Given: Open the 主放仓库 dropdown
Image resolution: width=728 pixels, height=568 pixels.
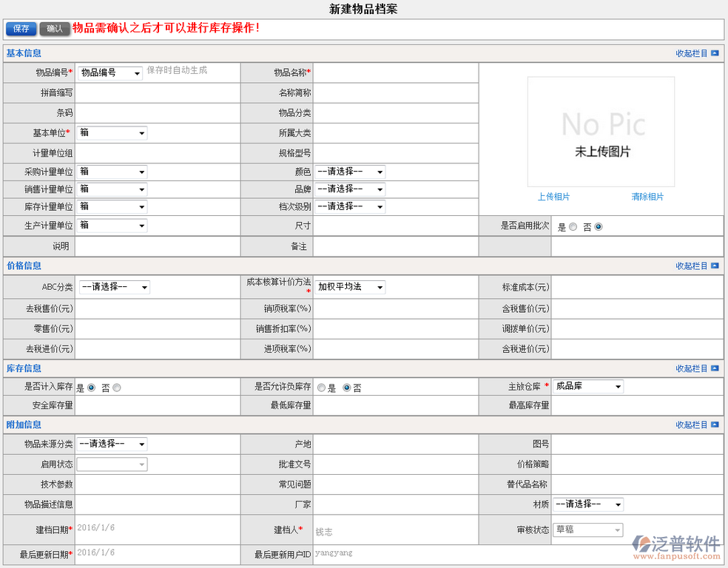Looking at the screenshot, I should click(588, 387).
